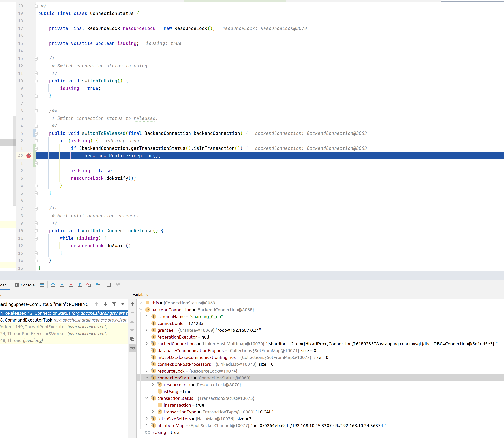The width and height of the screenshot is (504, 438).
Task: Click the Drop Frame icon
Action: [88, 285]
